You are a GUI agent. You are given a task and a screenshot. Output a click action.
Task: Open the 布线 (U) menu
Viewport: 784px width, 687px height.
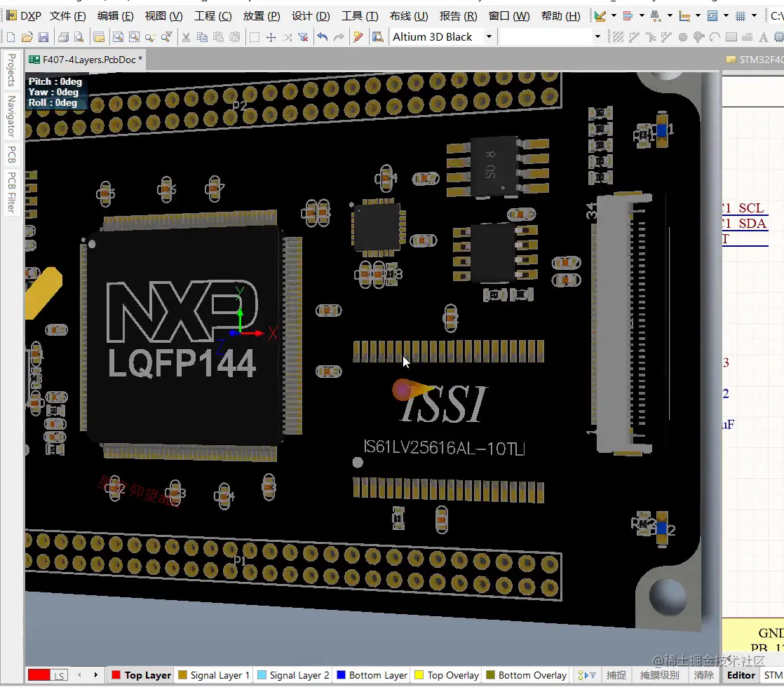(409, 16)
